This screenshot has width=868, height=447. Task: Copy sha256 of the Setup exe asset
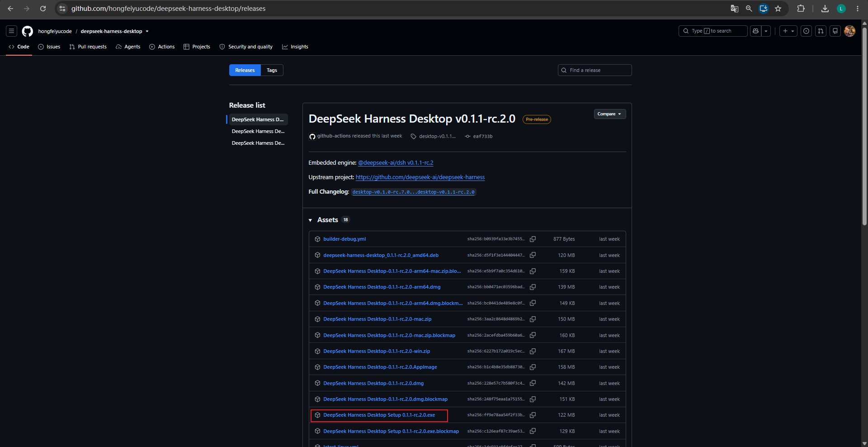pyautogui.click(x=533, y=415)
